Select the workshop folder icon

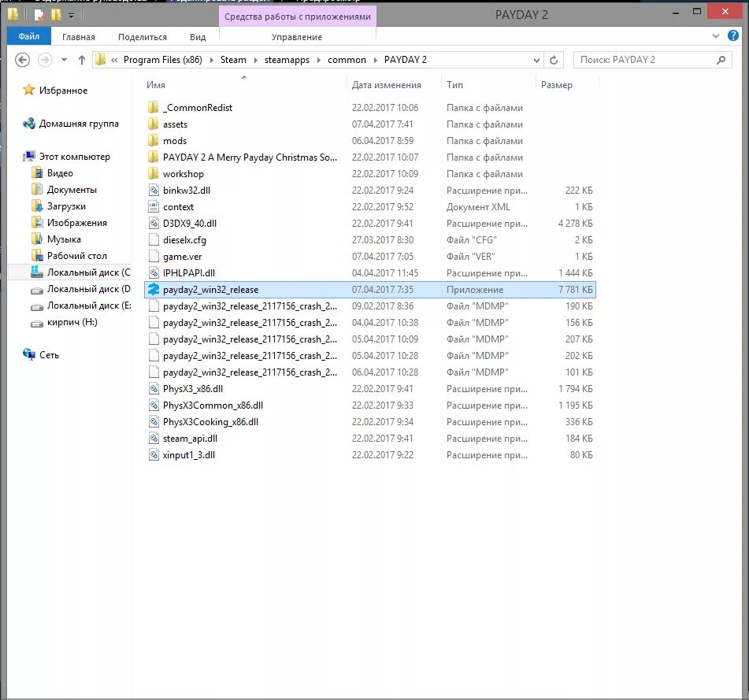153,173
